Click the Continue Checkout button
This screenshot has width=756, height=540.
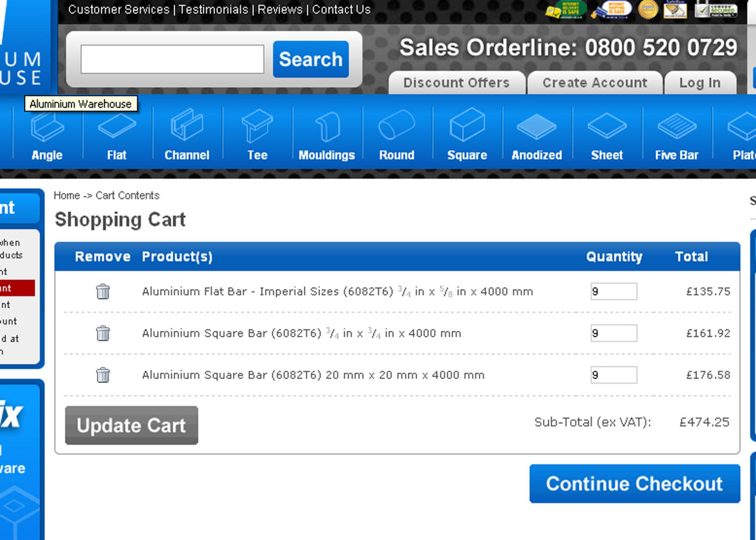click(x=635, y=484)
